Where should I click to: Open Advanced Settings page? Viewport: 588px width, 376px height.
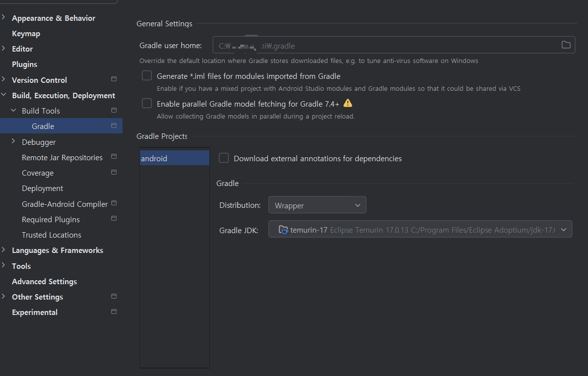pyautogui.click(x=44, y=282)
